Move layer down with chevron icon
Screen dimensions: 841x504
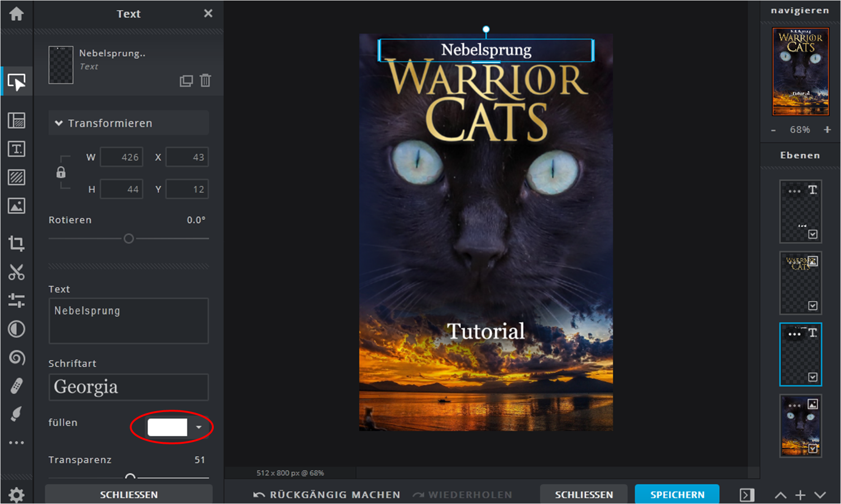[x=820, y=495]
